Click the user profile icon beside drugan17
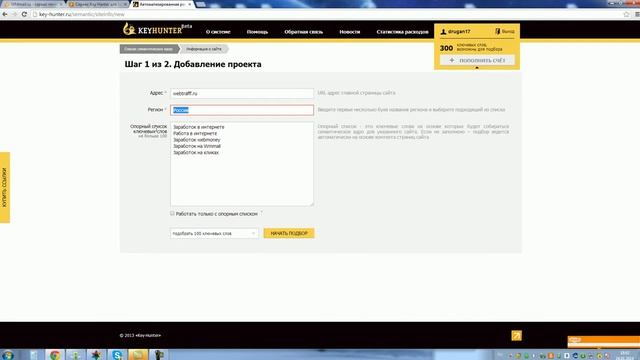 [x=443, y=31]
